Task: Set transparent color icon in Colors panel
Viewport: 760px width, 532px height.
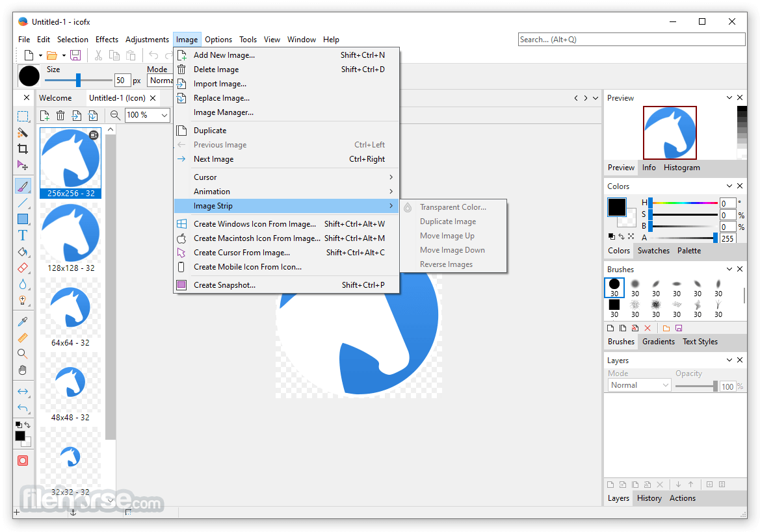Action: pyautogui.click(x=631, y=236)
